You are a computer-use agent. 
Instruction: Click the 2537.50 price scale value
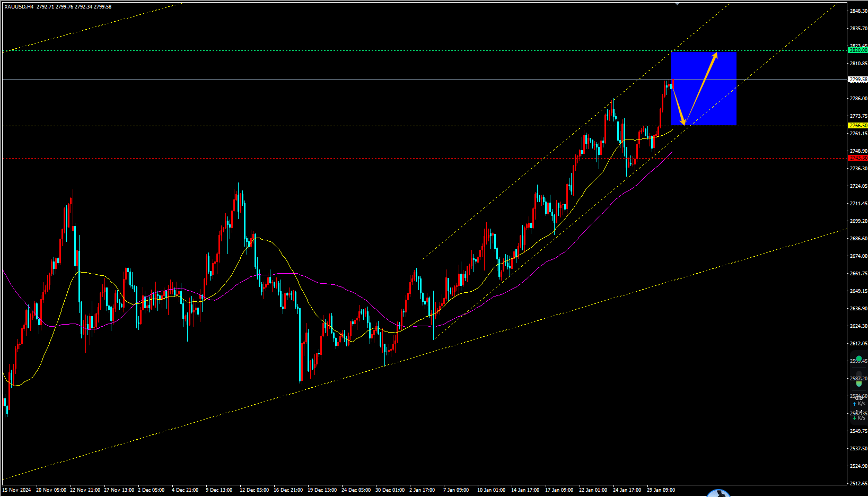pos(858,448)
